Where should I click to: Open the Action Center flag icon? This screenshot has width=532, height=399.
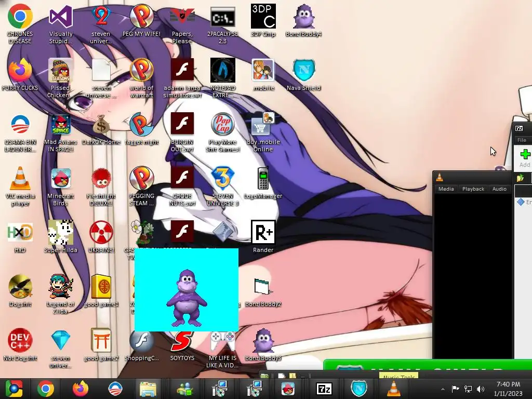click(x=455, y=389)
